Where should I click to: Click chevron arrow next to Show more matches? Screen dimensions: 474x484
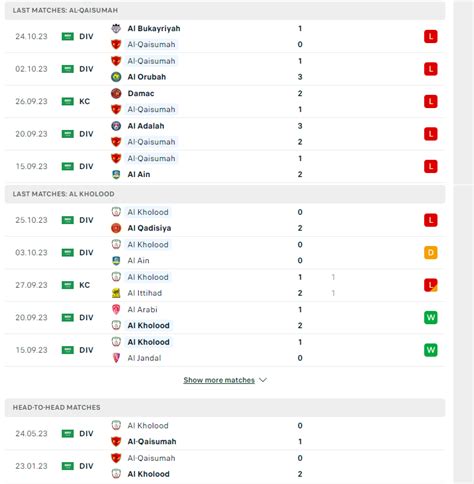(x=263, y=380)
